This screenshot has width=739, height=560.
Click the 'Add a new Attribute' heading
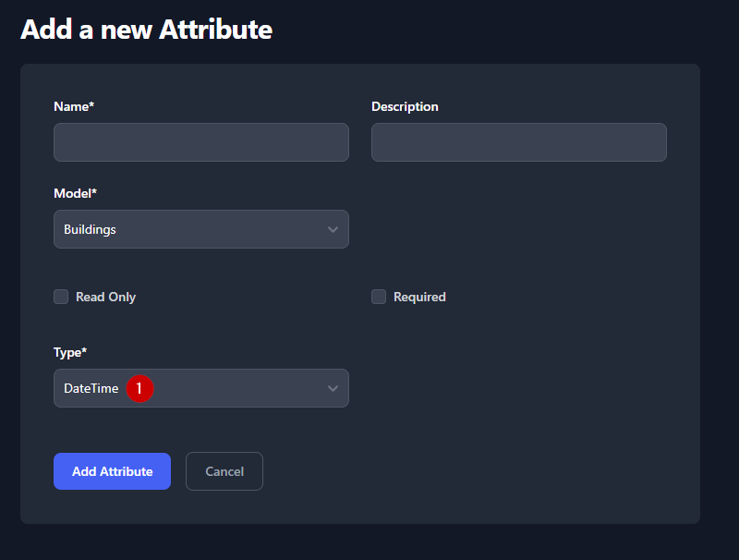click(146, 29)
